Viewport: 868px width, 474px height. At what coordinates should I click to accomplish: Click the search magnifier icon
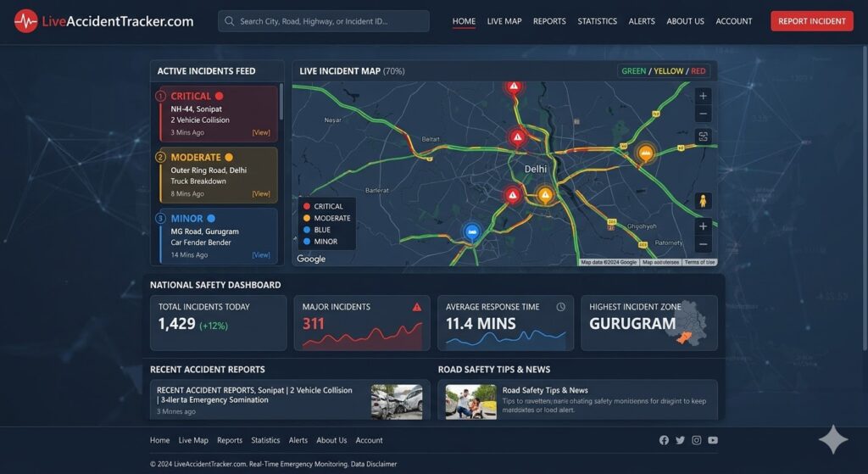coord(229,21)
